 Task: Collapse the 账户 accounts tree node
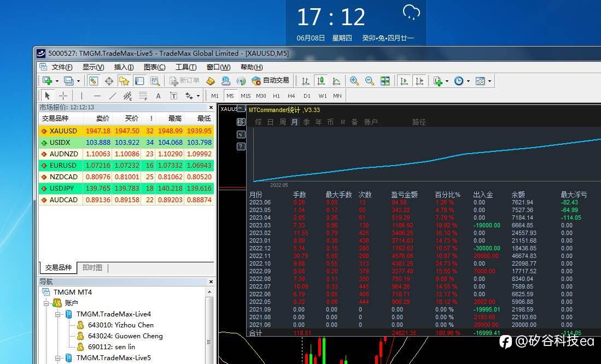[48, 303]
